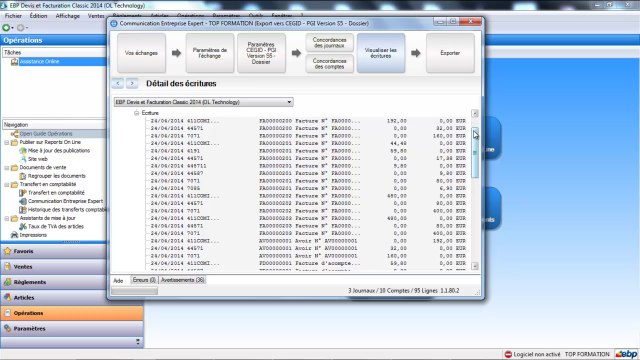Open the Paramètres panel icon

[x=7, y=329]
